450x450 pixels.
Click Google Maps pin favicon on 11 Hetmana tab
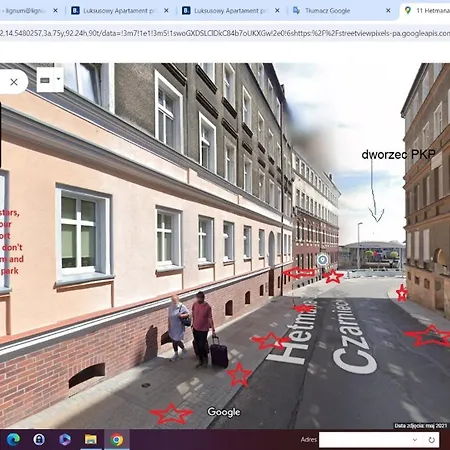point(407,11)
